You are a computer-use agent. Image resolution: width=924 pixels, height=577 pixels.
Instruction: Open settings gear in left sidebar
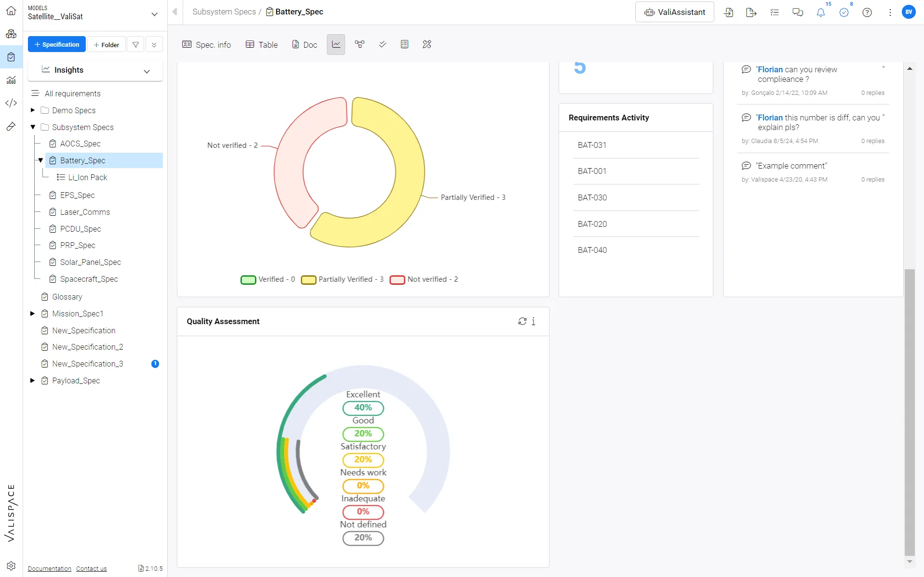[x=11, y=566]
